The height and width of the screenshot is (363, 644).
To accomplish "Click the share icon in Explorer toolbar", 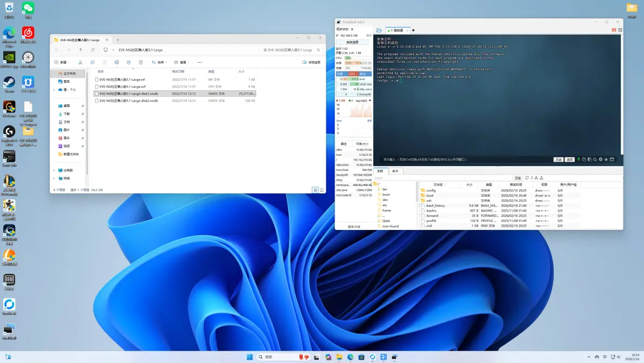I will click(x=129, y=63).
